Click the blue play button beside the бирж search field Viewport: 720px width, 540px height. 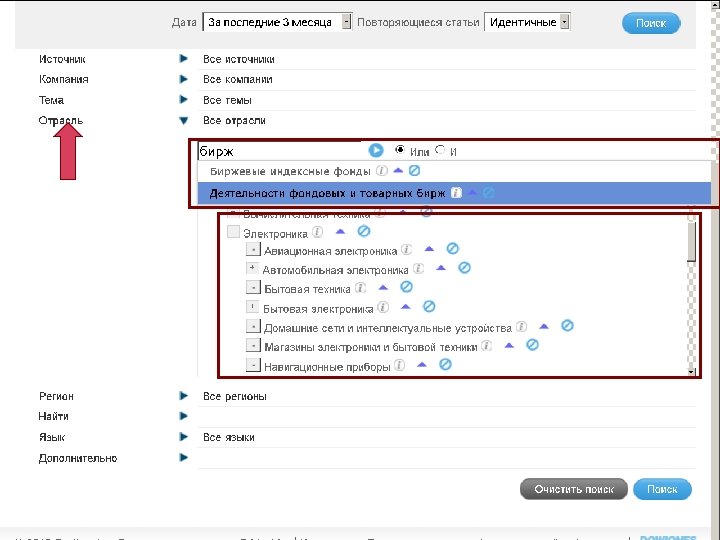tap(376, 150)
